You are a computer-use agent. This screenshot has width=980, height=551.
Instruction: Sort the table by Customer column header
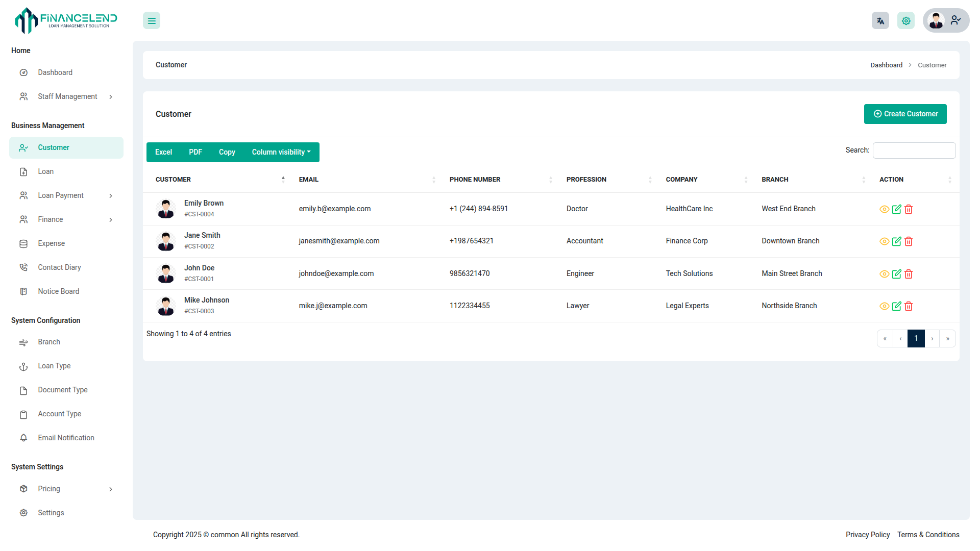pos(173,180)
